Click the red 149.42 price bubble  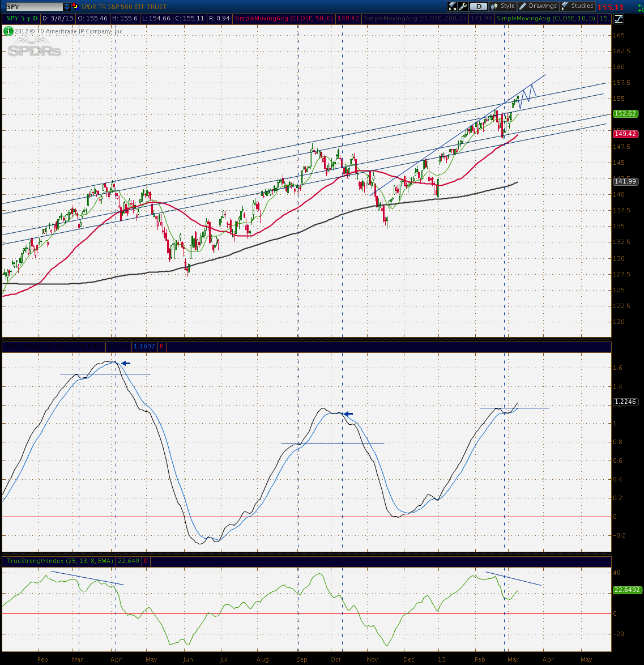tap(626, 134)
